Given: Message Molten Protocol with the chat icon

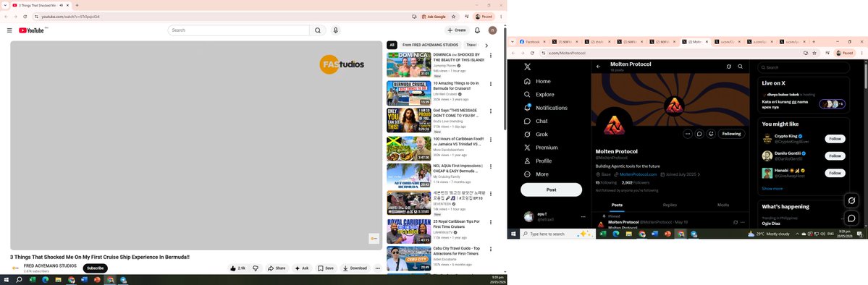Looking at the screenshot, I should pyautogui.click(x=699, y=134).
